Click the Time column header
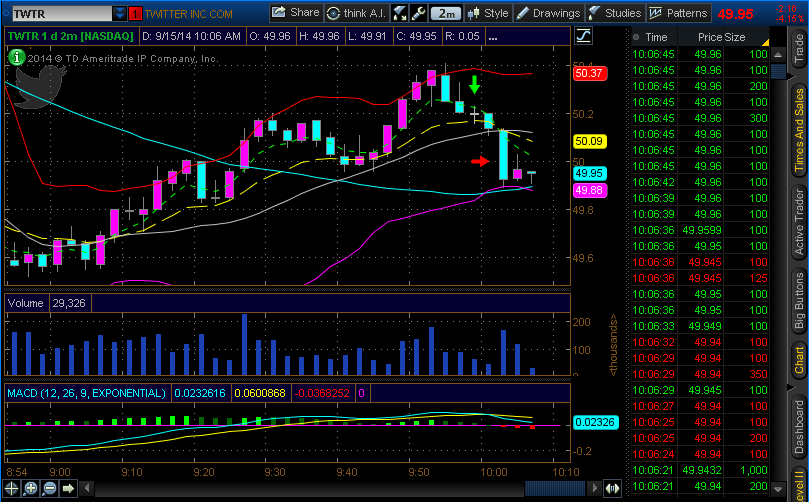Screen dimensions: 809x502 coord(656,37)
